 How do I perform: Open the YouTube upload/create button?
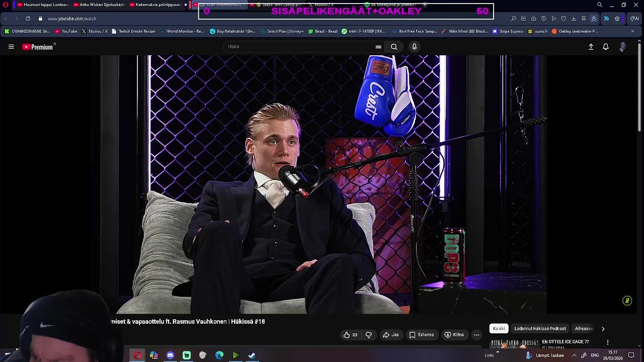(x=591, y=47)
